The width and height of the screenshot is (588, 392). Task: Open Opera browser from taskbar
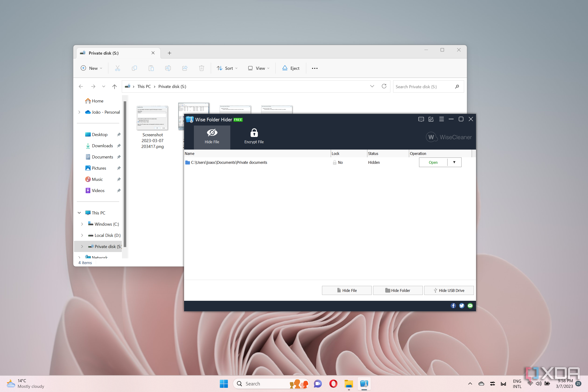pyautogui.click(x=333, y=384)
